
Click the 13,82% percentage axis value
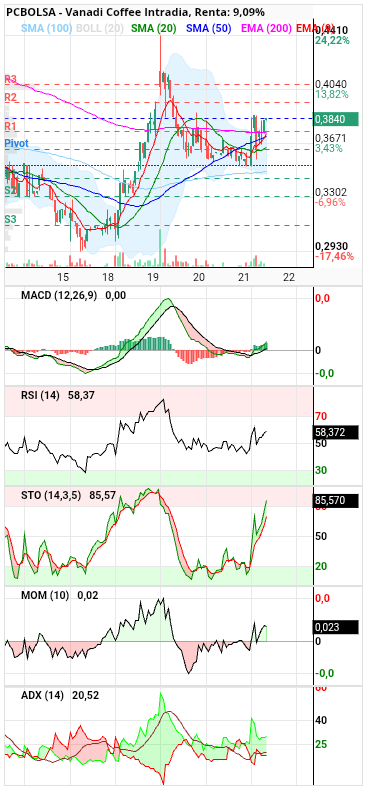332,94
